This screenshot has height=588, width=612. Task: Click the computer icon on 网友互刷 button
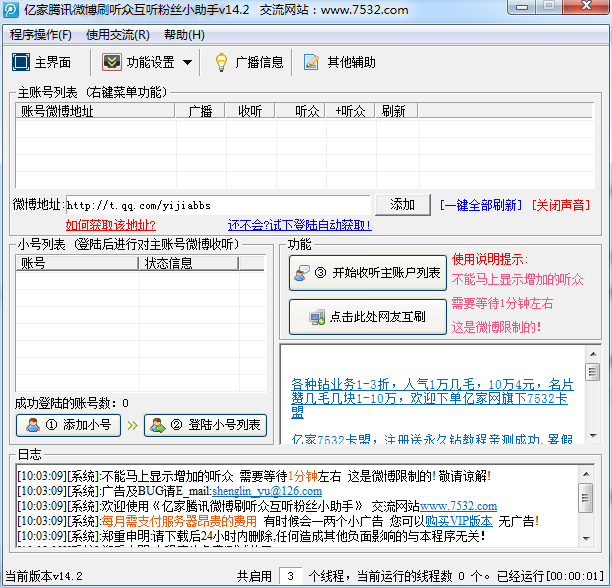[317, 317]
